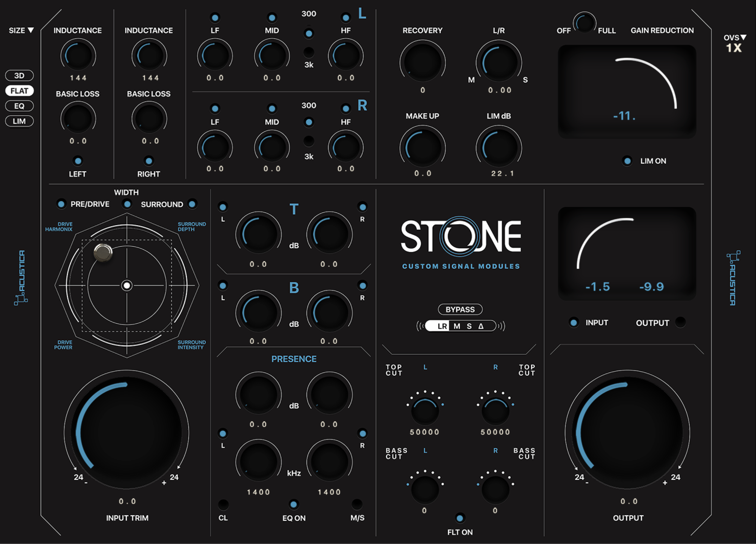Select M in the monitor mode selector

coord(457,326)
